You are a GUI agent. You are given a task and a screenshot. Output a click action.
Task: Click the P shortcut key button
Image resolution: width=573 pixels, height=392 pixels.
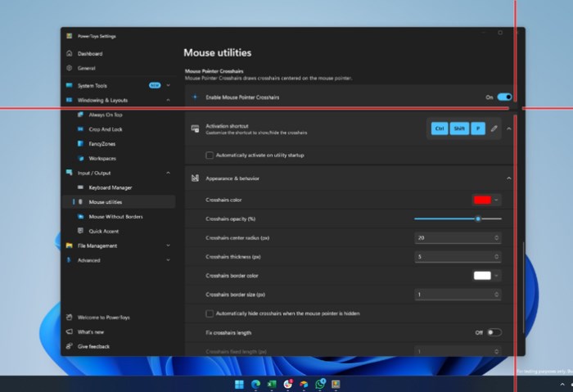[478, 128]
